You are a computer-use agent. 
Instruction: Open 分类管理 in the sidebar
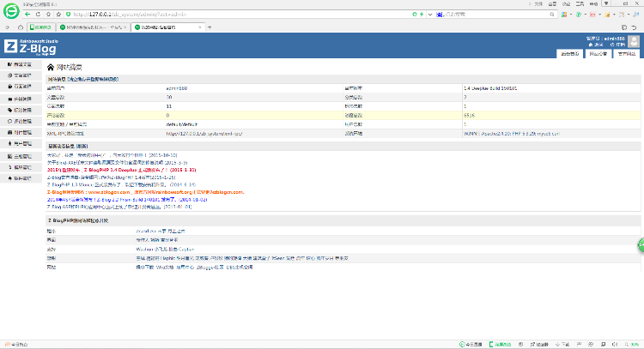20,99
